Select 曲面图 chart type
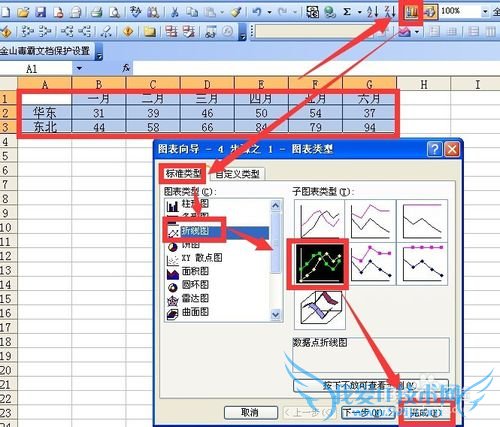The width and height of the screenshot is (500, 427). click(195, 312)
